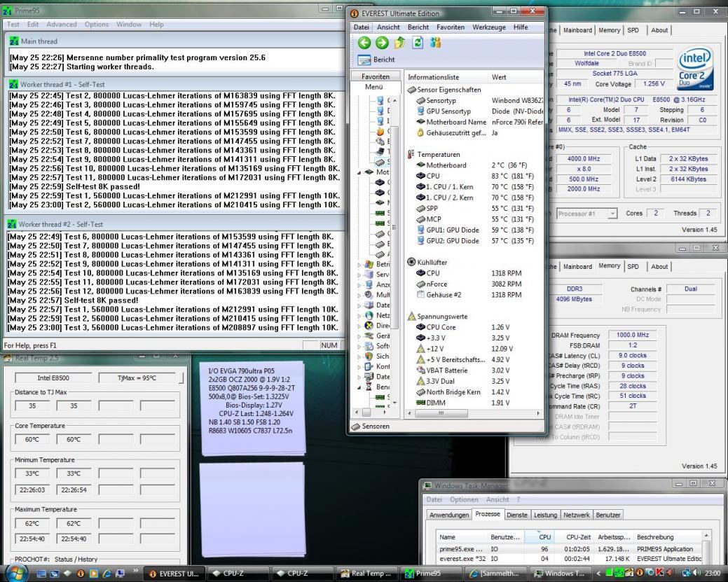Switch to Prime95 via its taskbar button
The height and width of the screenshot is (582, 728).
[x=432, y=574]
